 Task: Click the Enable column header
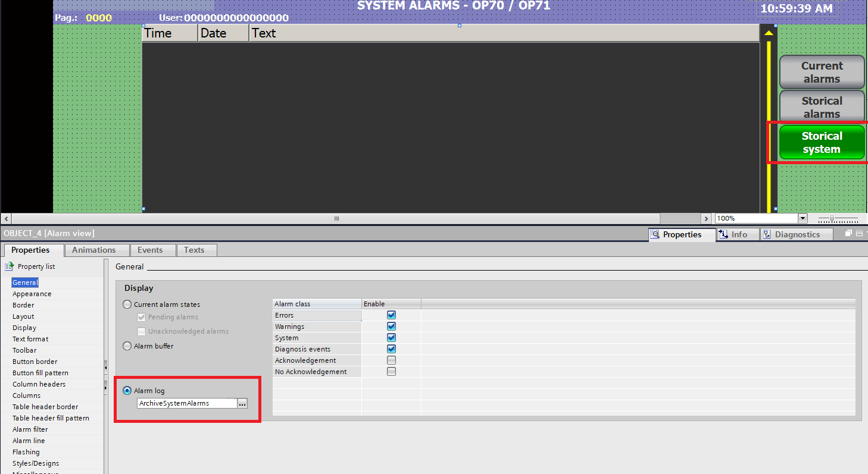coord(391,304)
